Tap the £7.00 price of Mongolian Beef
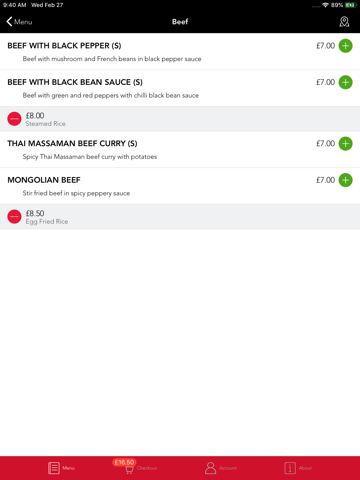Image resolution: width=360 pixels, height=480 pixels. click(325, 180)
